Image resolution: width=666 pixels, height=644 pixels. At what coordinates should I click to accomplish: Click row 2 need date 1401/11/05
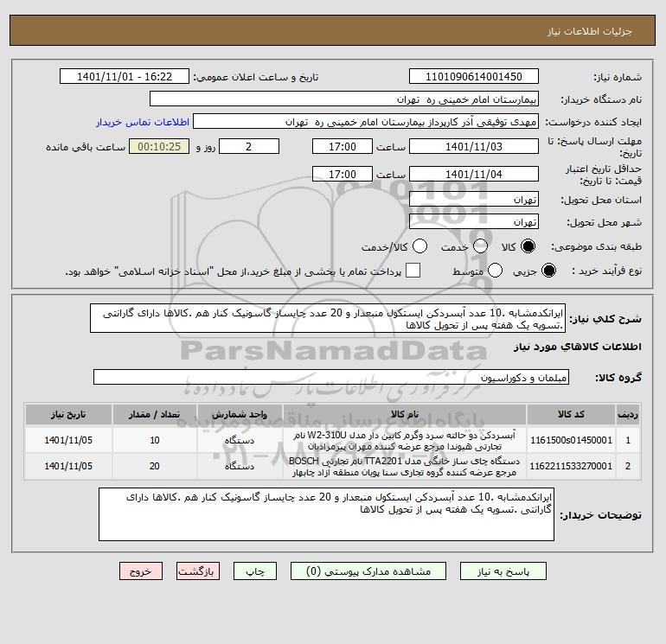point(68,466)
